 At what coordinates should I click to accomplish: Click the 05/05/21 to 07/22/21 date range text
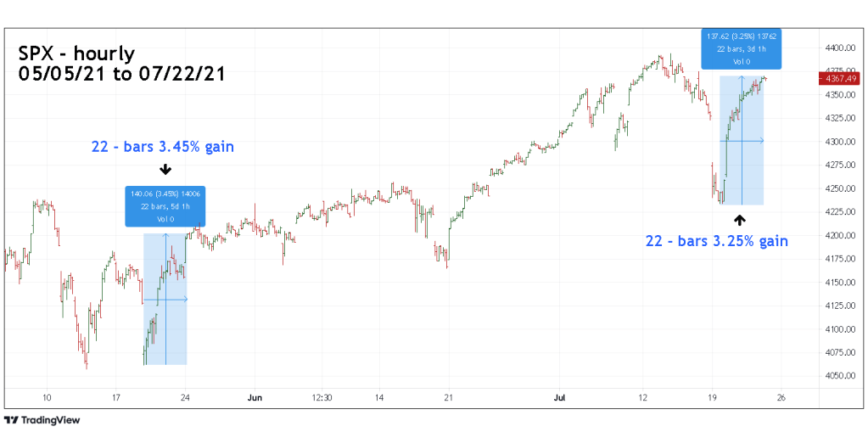click(x=121, y=75)
